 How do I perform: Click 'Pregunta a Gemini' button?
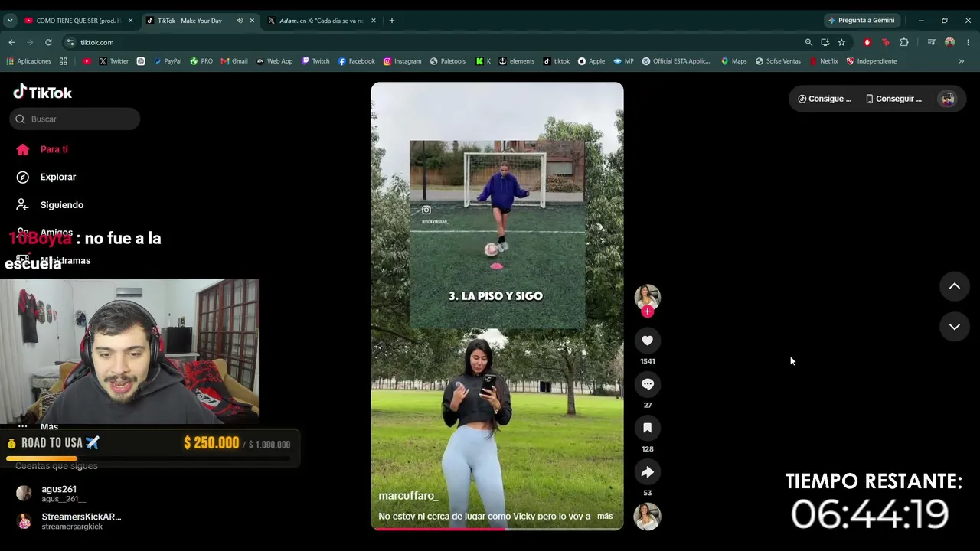pos(861,21)
